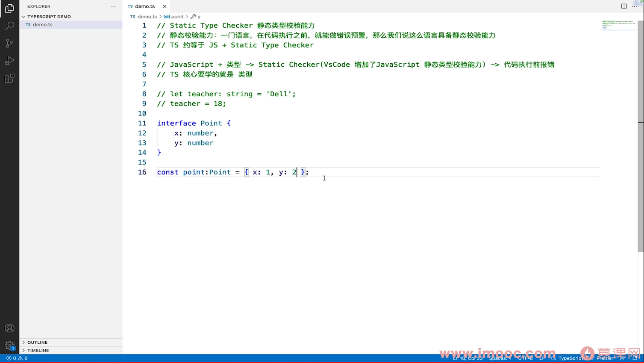Collapse the TYPESCRIPT DEMO folder section
The height and width of the screenshot is (363, 644).
(46, 17)
